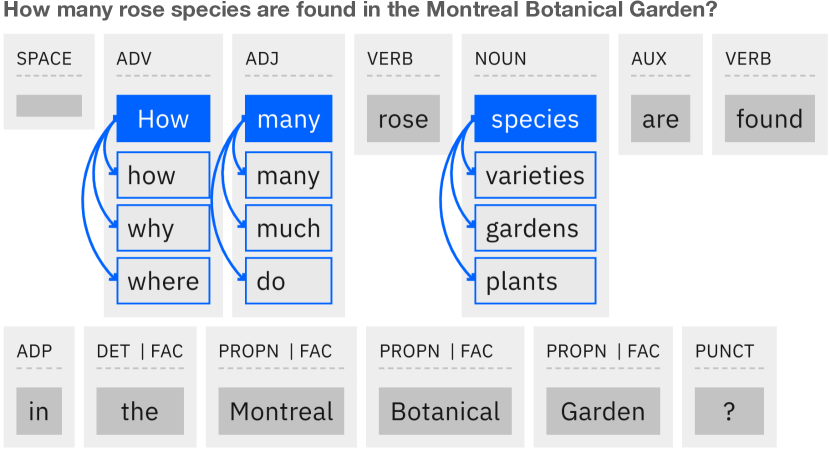This screenshot has width=830, height=453.
Task: Select 'much' replacement option
Action: point(288,228)
